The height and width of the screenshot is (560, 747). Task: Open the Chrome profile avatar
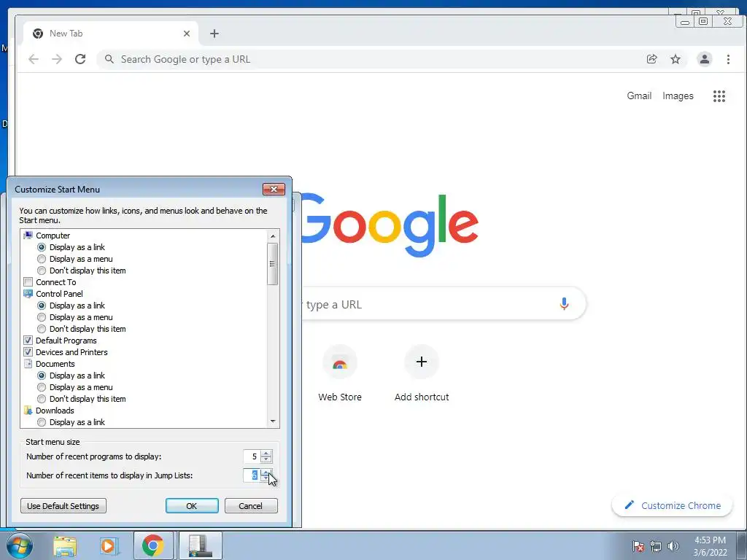704,59
